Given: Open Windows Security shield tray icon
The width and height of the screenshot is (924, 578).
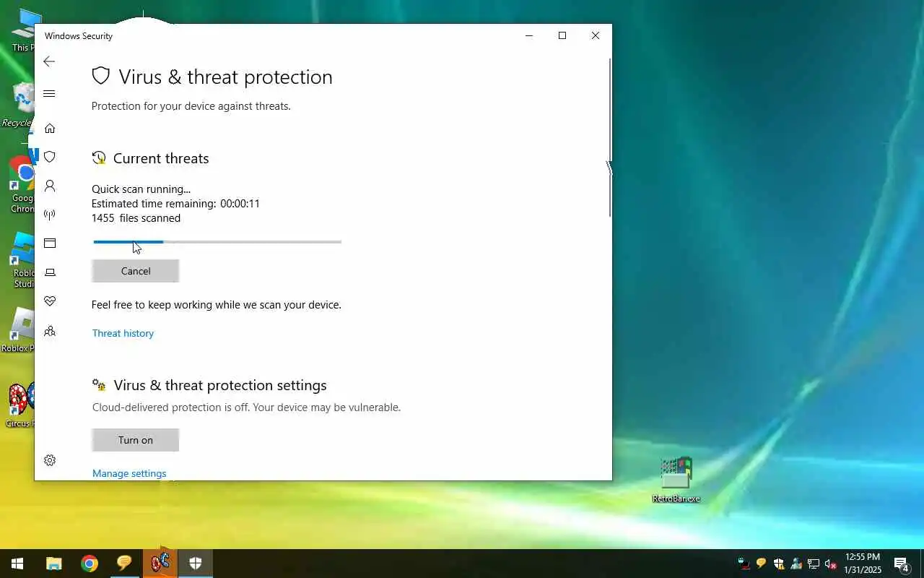Looking at the screenshot, I should click(778, 564).
